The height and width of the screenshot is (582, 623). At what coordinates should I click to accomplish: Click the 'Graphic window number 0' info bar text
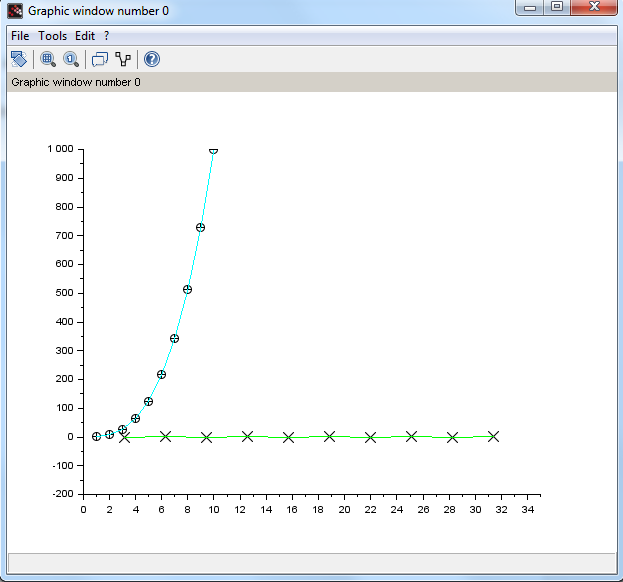(x=75, y=82)
